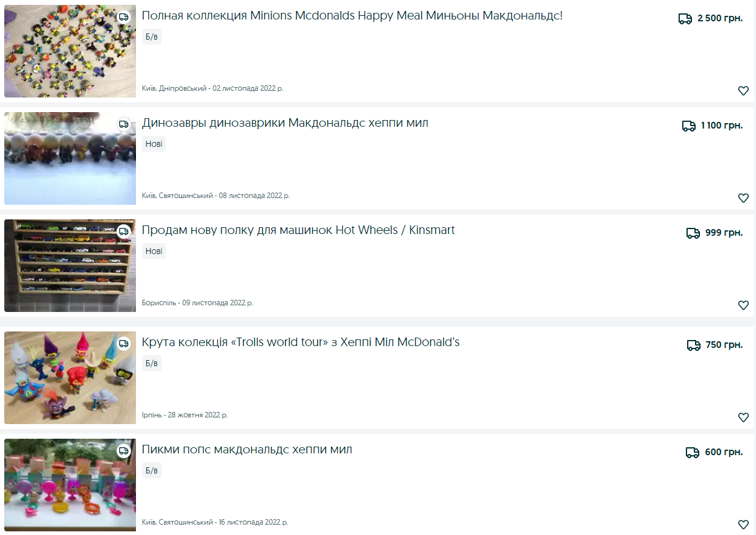
Task: Favorite the Minions McDonalds collection listing
Action: tap(743, 91)
